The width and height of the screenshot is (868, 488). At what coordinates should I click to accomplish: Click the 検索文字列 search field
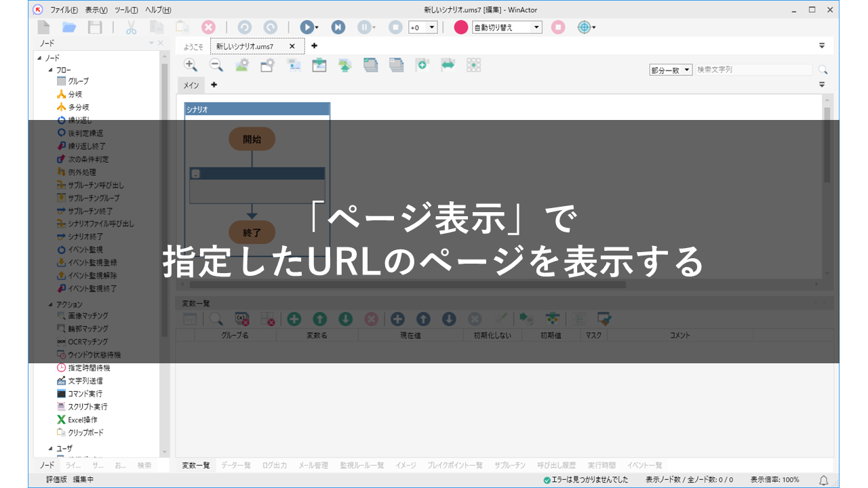point(753,70)
